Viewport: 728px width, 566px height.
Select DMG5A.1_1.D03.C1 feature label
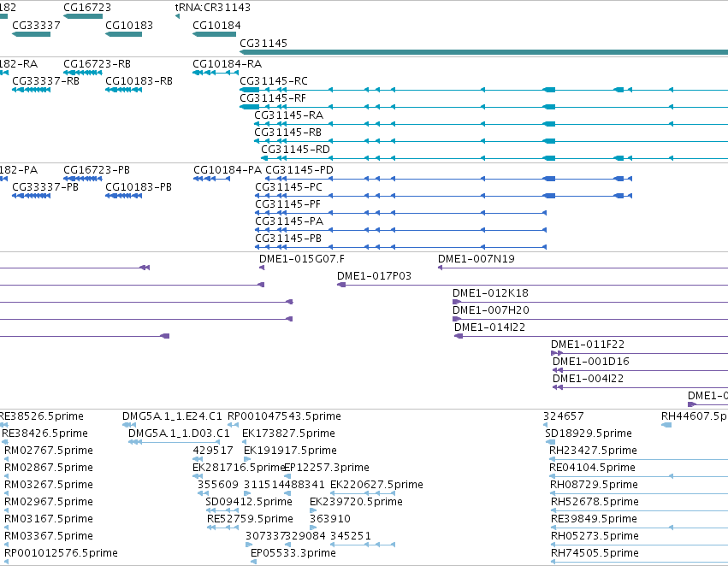point(179,433)
